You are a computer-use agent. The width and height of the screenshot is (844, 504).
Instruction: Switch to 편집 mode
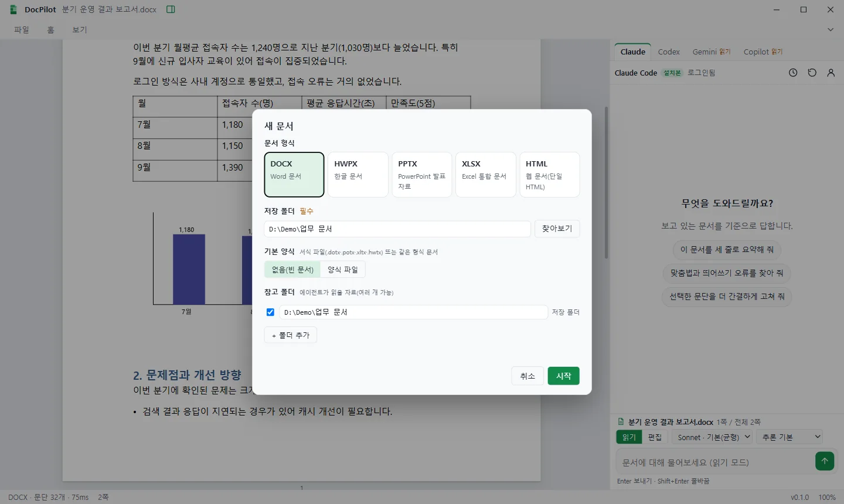(x=655, y=437)
